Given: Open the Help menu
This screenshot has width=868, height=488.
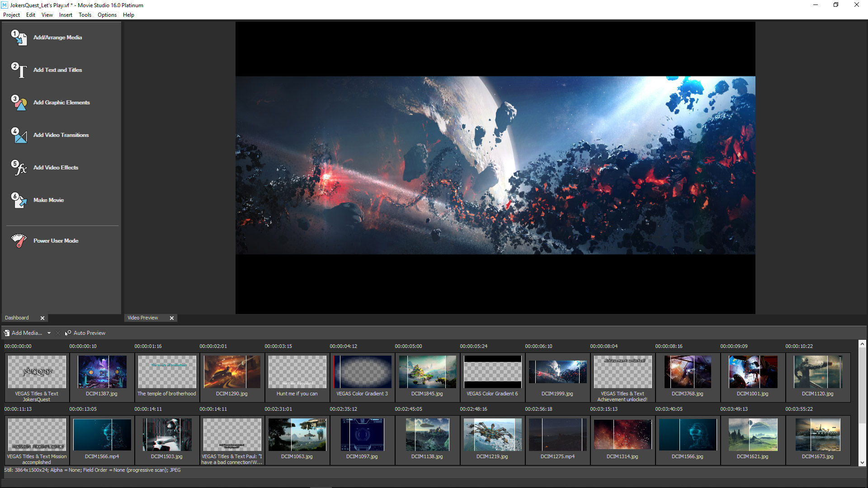Looking at the screenshot, I should (128, 15).
